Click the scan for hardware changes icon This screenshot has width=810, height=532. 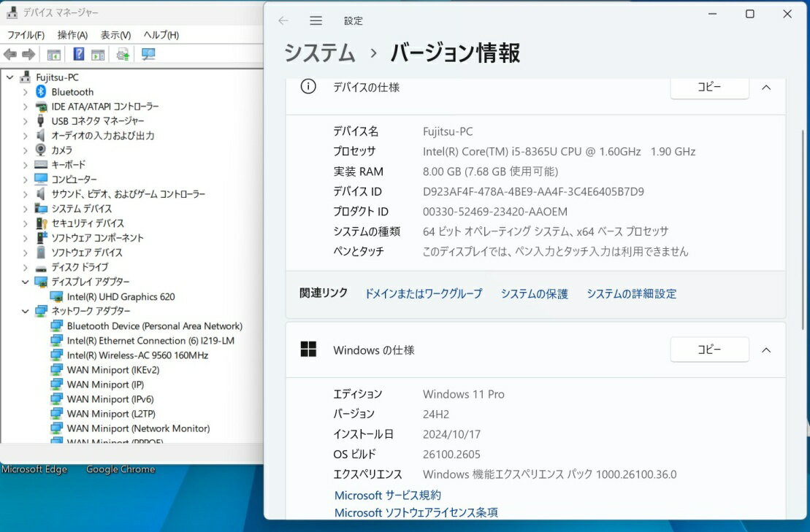click(148, 55)
